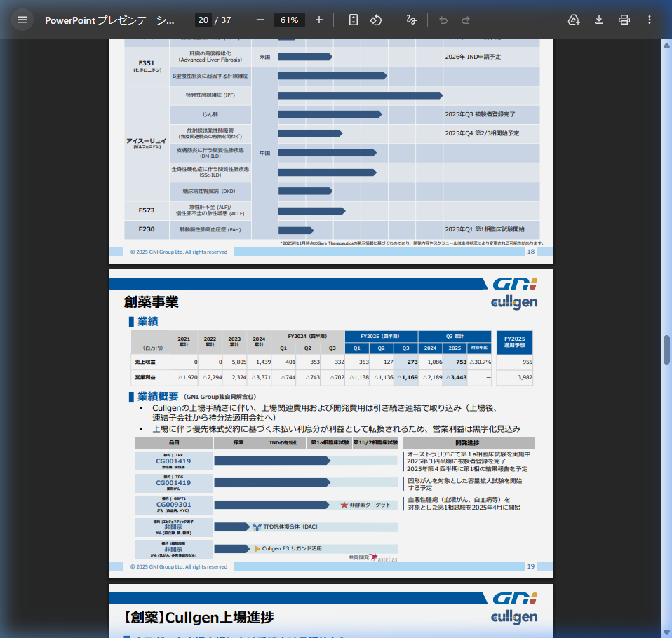Click the 61% zoom level display
This screenshot has width=672, height=638.
pos(289,20)
